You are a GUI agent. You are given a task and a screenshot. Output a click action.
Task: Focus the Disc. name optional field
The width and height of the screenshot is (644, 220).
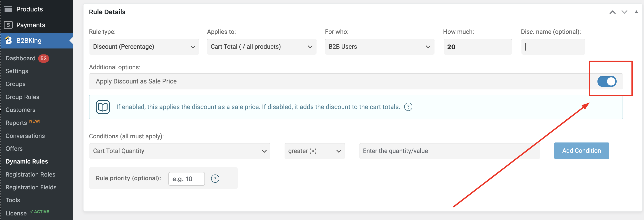[553, 47]
